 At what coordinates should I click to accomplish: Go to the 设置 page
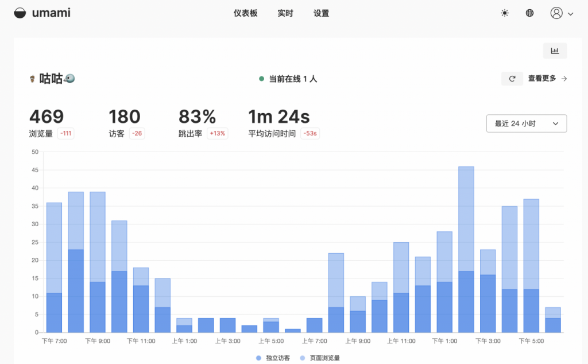click(322, 13)
